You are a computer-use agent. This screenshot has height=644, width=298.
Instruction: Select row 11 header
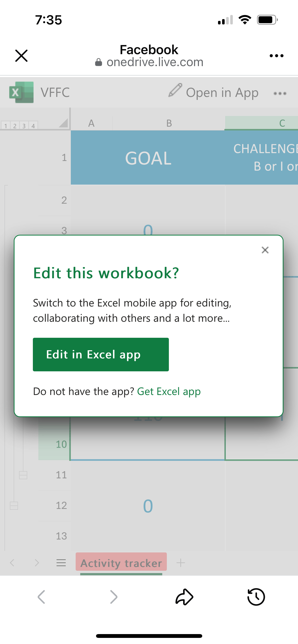[x=55, y=475]
